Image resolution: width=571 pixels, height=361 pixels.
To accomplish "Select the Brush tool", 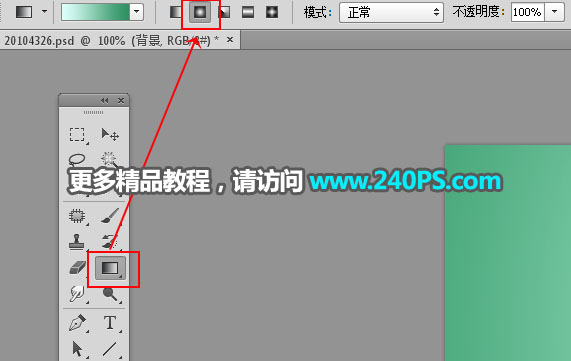I will (x=110, y=216).
